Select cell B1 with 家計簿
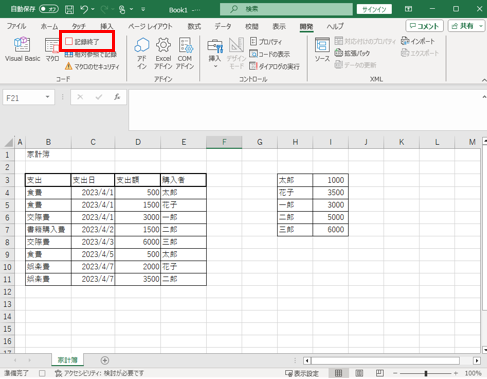 click(48, 155)
